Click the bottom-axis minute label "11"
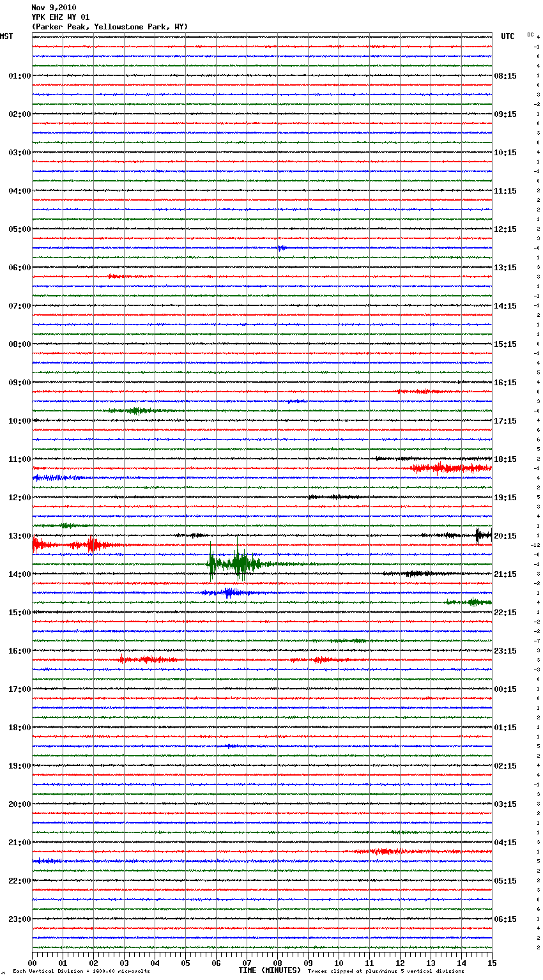The image size is (543, 980). pos(369,963)
